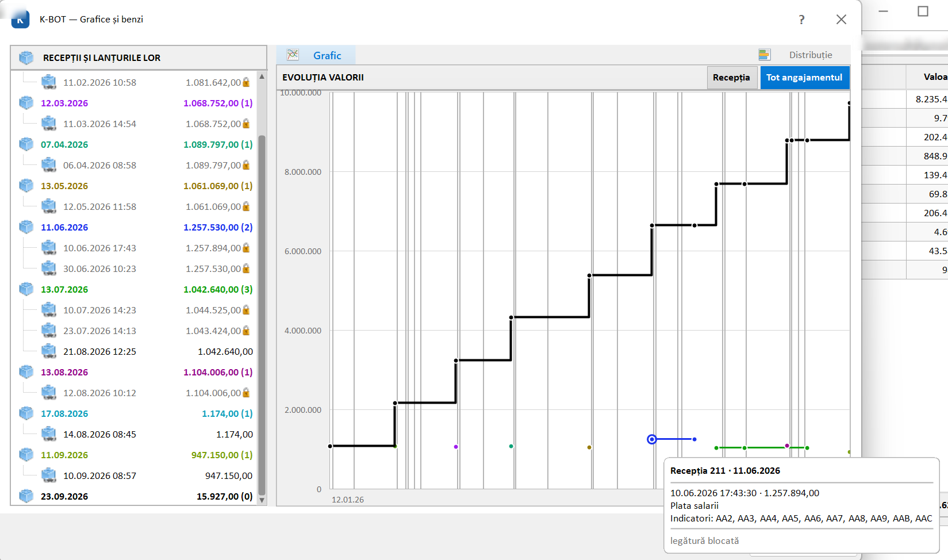Click the Distribuție tab icon
The width and height of the screenshot is (948, 560).
pyautogui.click(x=764, y=55)
